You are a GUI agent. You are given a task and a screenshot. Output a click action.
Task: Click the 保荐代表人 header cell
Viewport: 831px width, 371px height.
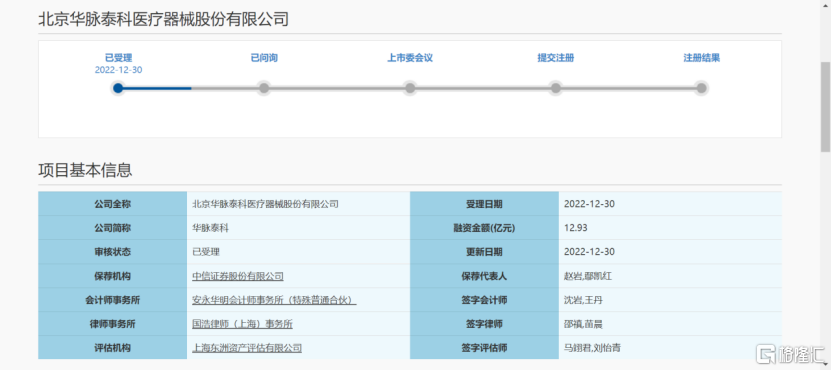point(484,276)
